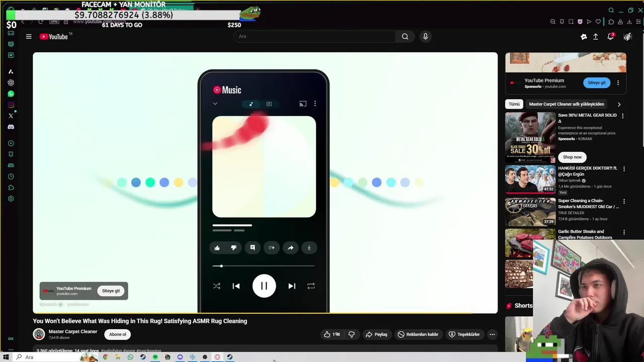Screen dimensions: 644x362
Task: Open the browser snapshot tool icon
Action: tap(571, 22)
